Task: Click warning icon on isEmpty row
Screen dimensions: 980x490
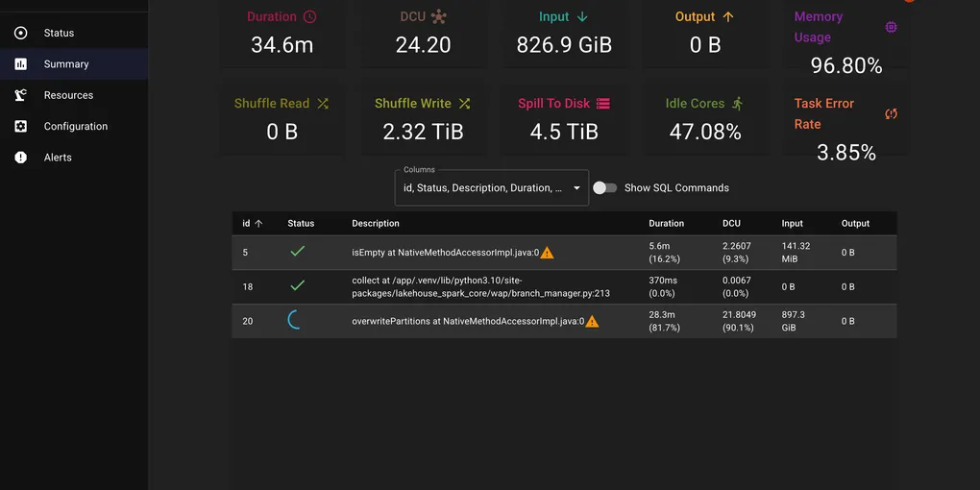Action: click(547, 253)
